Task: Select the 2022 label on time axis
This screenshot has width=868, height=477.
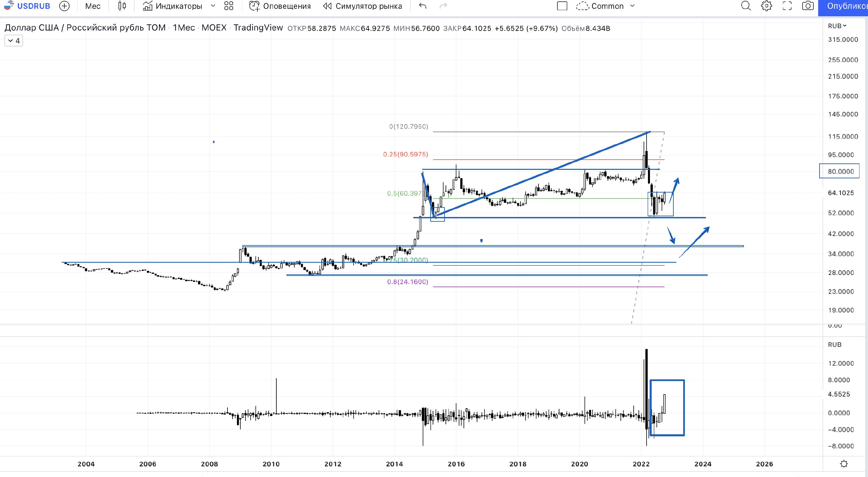Action: [x=641, y=464]
